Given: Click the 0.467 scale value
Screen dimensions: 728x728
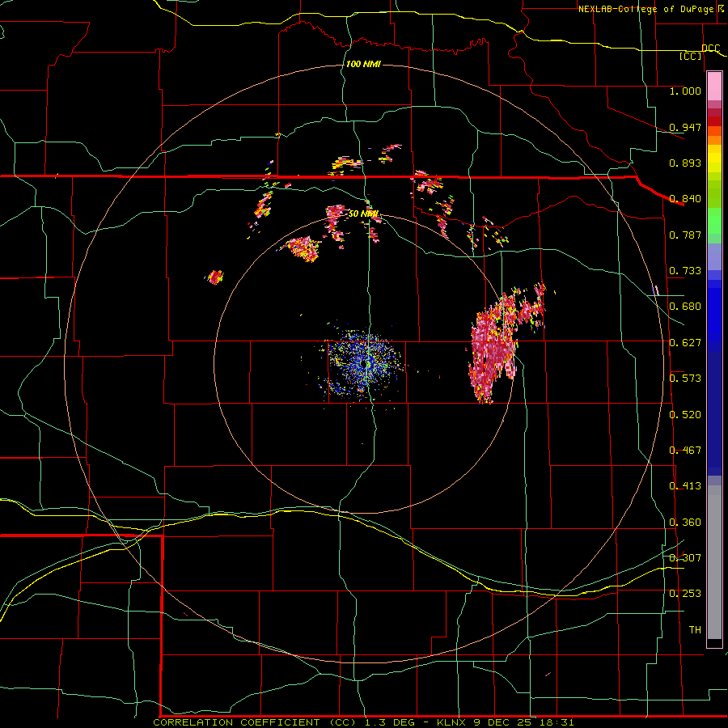Looking at the screenshot, I should pyautogui.click(x=685, y=451).
